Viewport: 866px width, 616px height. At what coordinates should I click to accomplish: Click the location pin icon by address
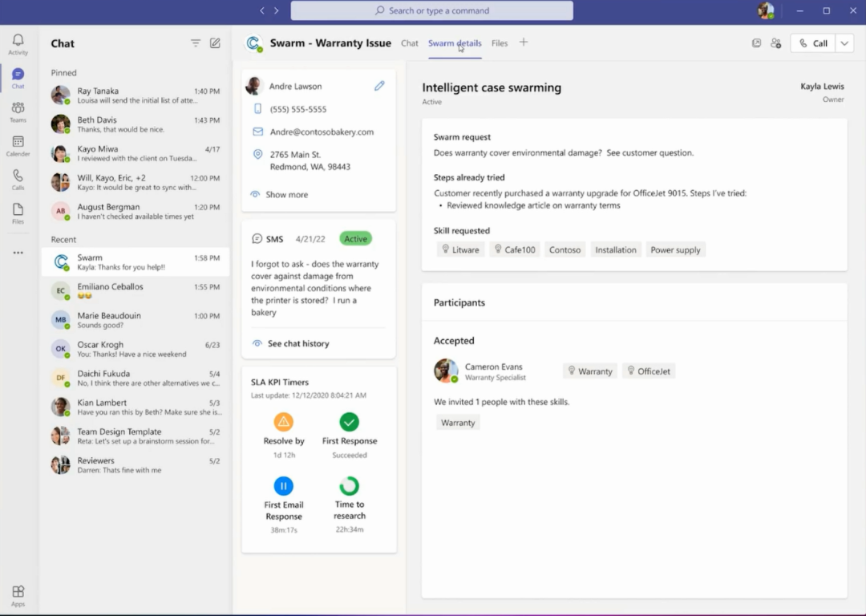257,154
